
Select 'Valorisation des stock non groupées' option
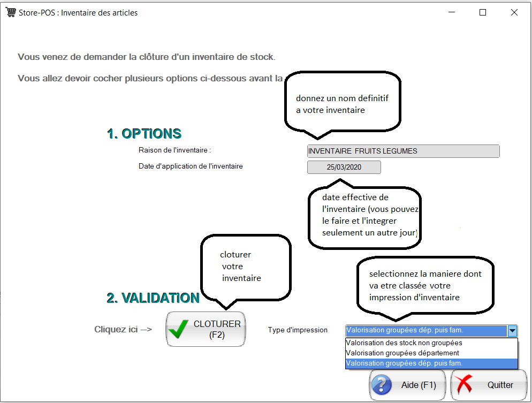point(404,343)
